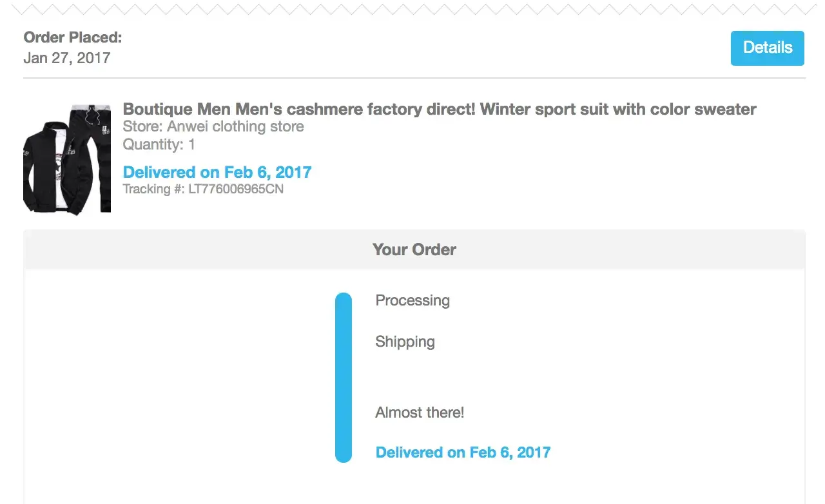Click the bottom end of the progress bar
This screenshot has height=504, width=825.
(344, 455)
